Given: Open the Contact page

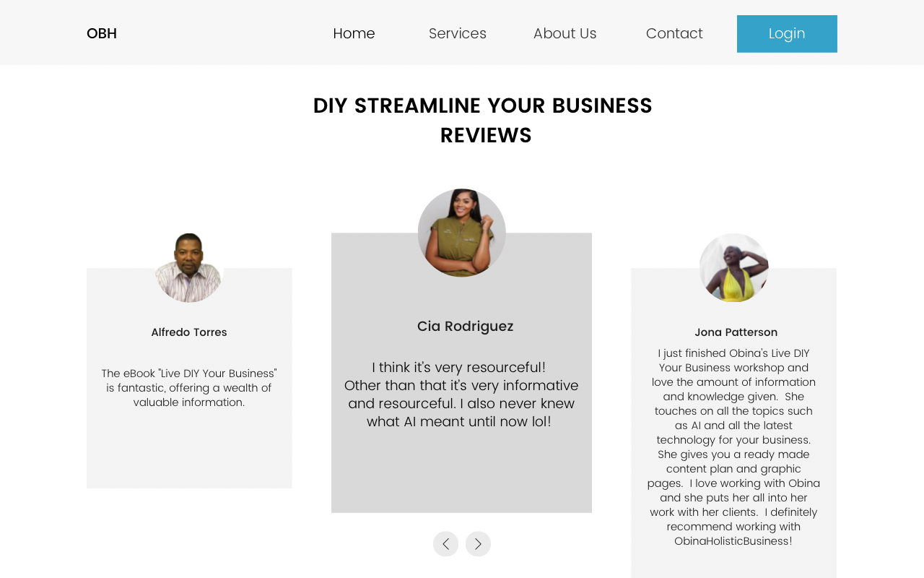Looking at the screenshot, I should click(x=674, y=34).
